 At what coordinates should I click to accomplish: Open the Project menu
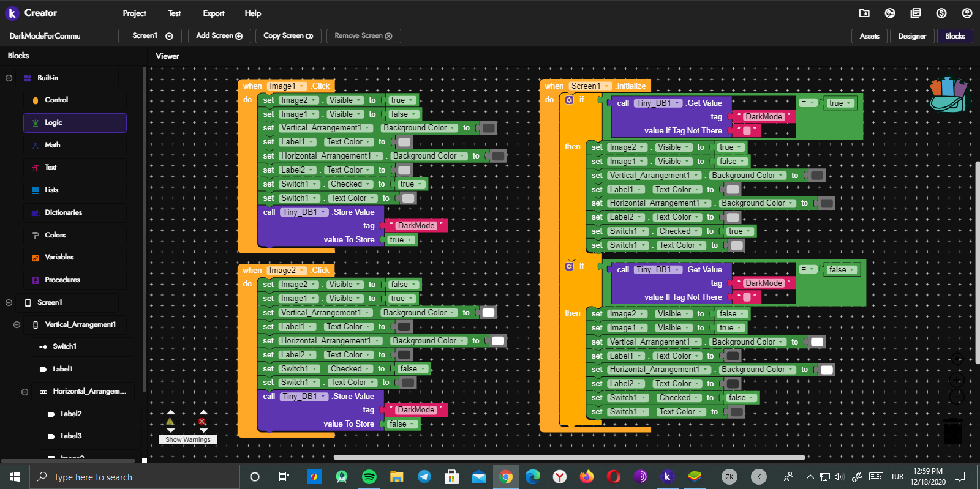pyautogui.click(x=134, y=13)
